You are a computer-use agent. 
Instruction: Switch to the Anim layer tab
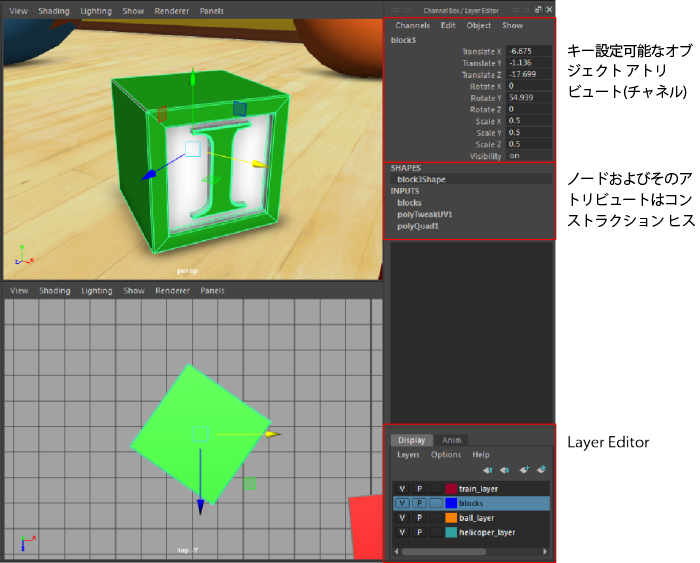click(x=451, y=440)
